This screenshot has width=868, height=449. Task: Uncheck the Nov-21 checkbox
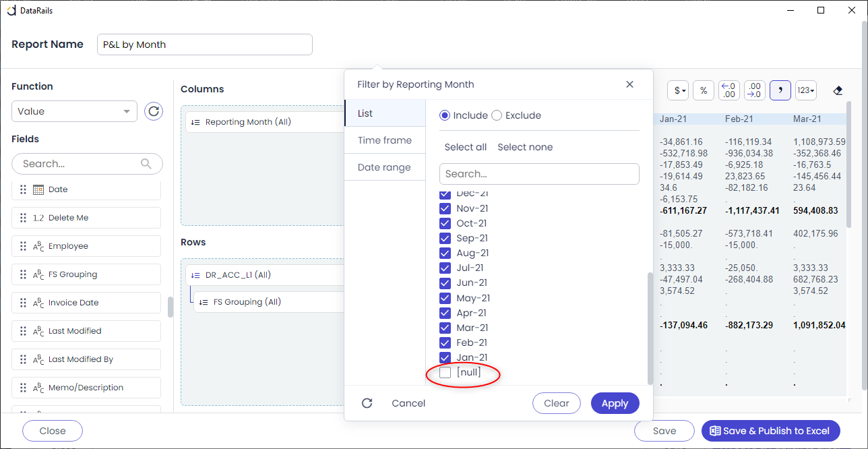[x=445, y=208]
